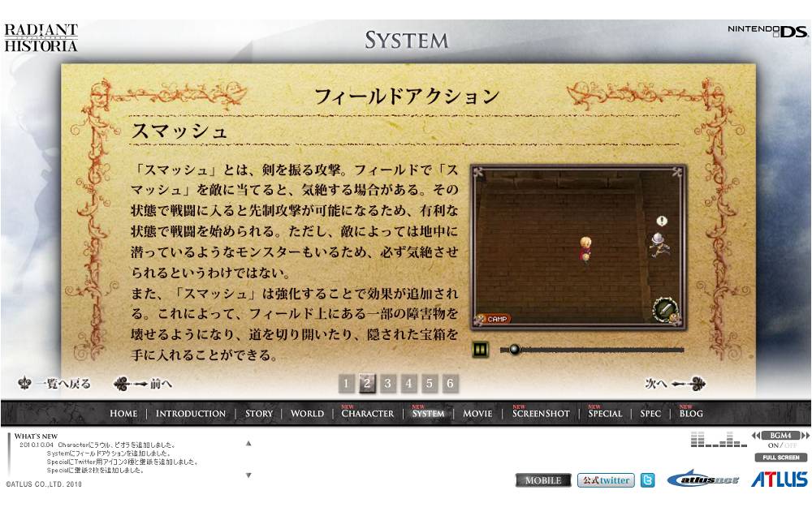Click the ornament arrow left of 前へ
Image resolution: width=812 pixels, height=516 pixels.
point(131,384)
